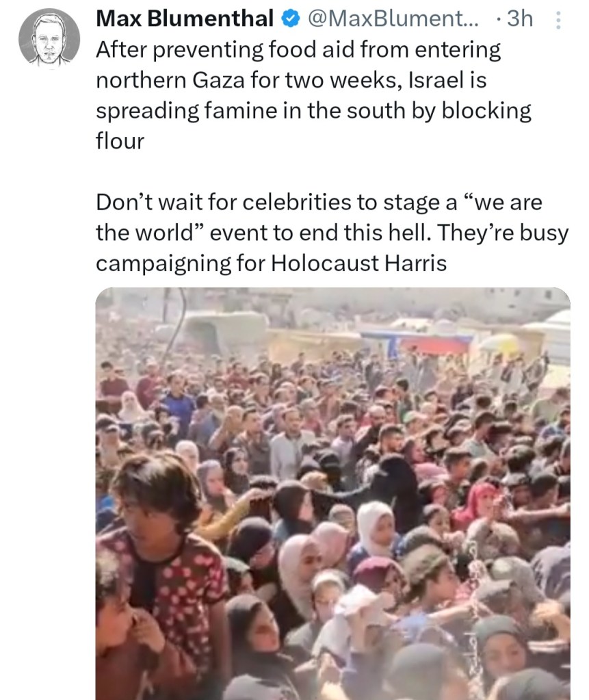Open the Max Blumenthal display name link

click(x=185, y=19)
